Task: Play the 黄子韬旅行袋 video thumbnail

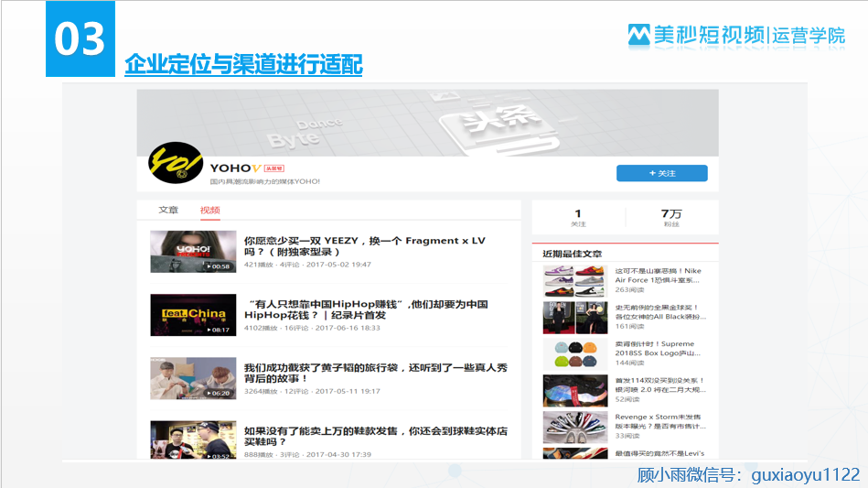Action: (x=193, y=378)
